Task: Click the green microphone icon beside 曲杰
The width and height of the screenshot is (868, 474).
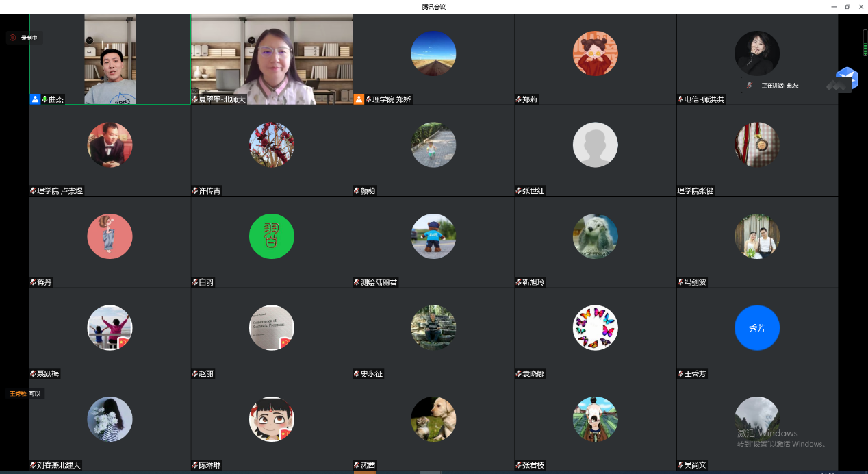Action: (x=44, y=99)
